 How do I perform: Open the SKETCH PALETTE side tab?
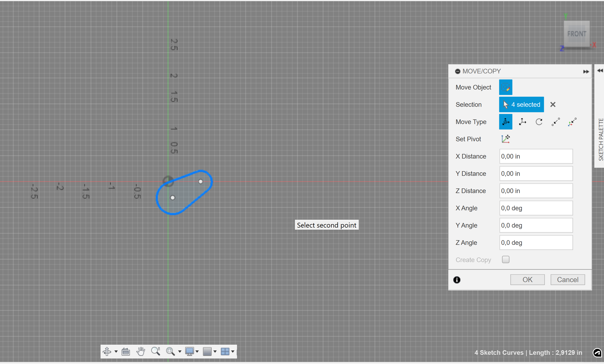(601, 140)
